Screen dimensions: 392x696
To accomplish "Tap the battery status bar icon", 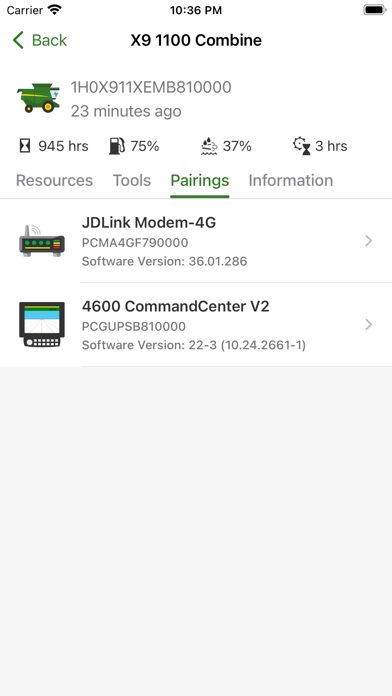I will click(375, 10).
